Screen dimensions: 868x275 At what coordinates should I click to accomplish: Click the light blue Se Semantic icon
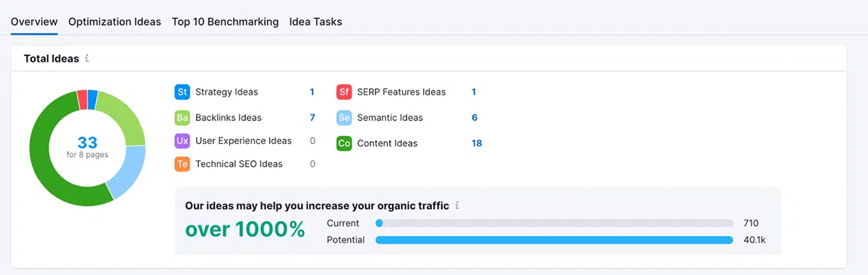coord(344,117)
